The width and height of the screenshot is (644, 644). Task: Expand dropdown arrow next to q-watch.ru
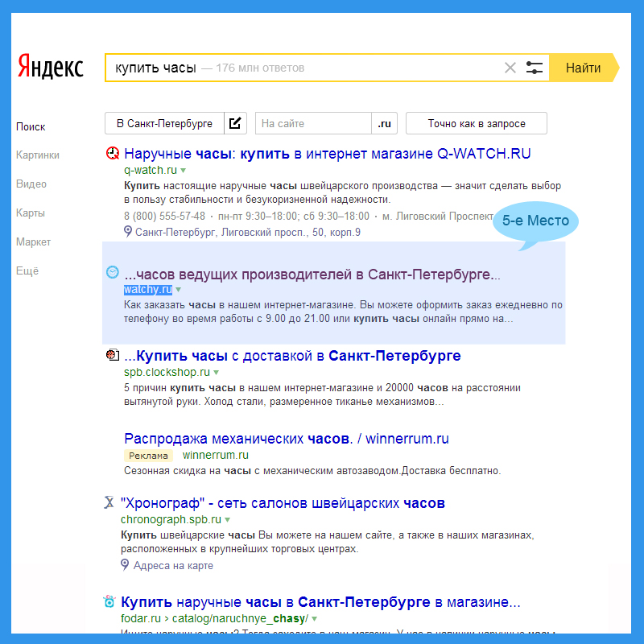click(x=184, y=171)
